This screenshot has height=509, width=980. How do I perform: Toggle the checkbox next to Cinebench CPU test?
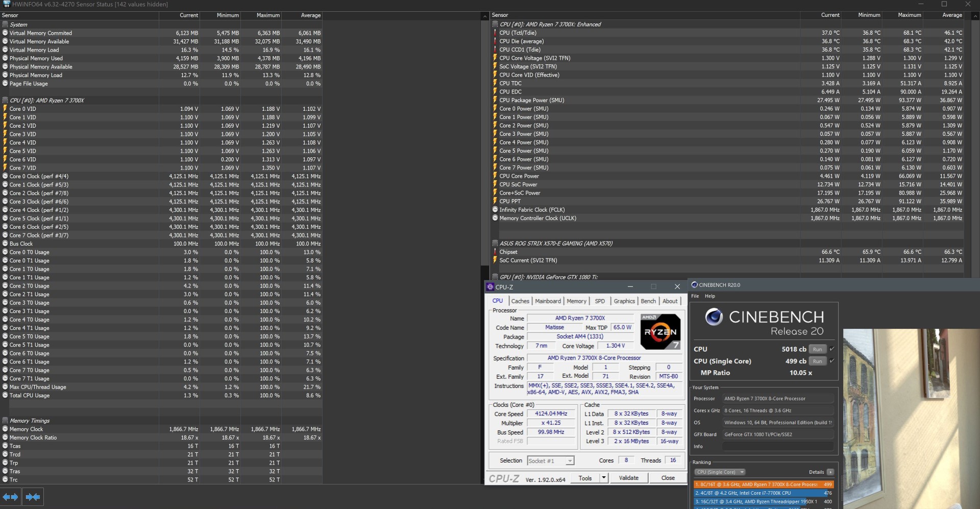click(x=832, y=349)
